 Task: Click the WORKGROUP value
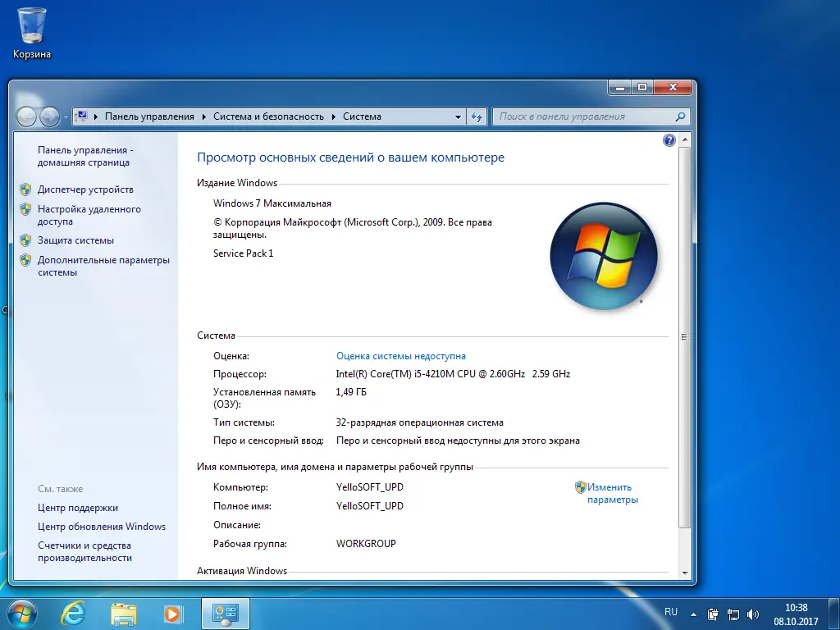click(x=366, y=543)
